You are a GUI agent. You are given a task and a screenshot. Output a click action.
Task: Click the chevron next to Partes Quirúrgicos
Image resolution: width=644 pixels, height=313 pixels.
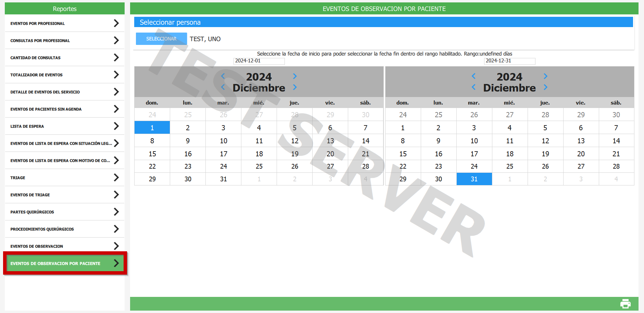pyautogui.click(x=116, y=212)
